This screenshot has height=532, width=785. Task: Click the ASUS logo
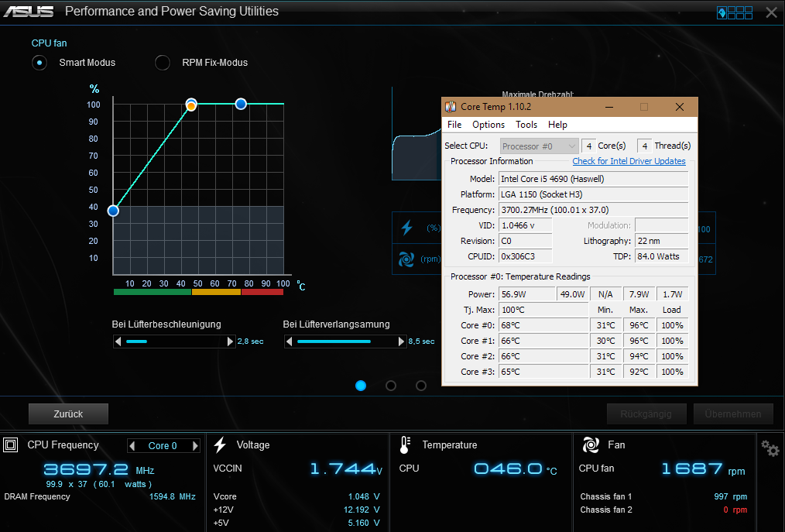[x=29, y=11]
